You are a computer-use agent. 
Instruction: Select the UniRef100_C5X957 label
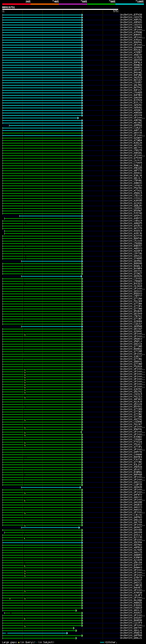pos(131,82)
